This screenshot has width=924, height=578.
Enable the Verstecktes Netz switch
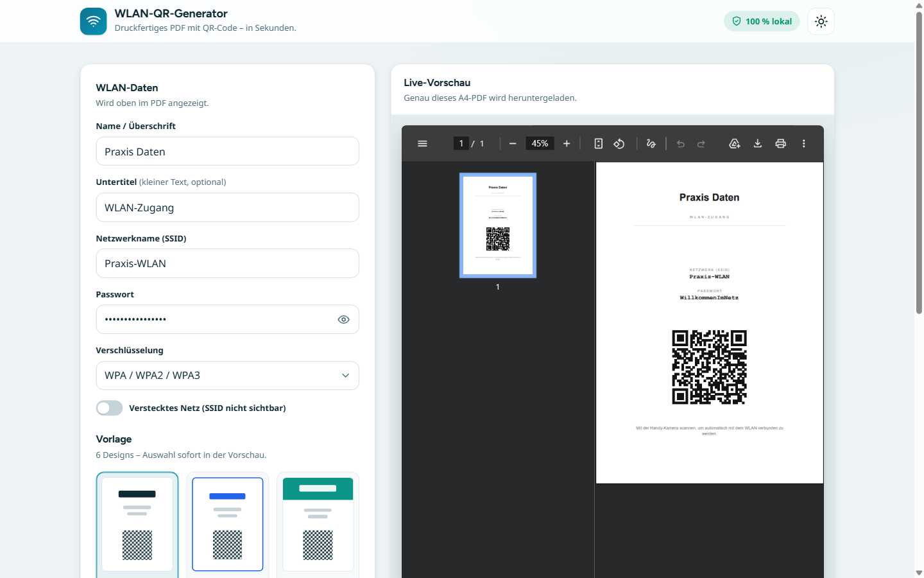[109, 408]
